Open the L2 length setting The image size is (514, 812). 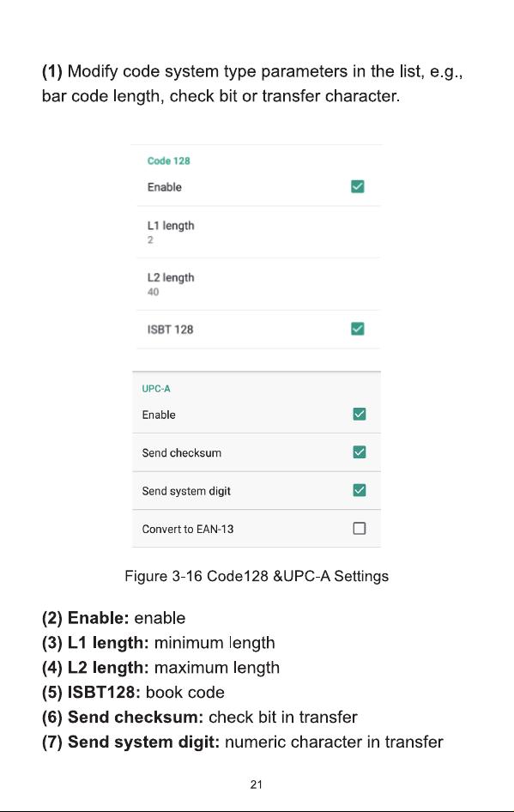click(258, 284)
